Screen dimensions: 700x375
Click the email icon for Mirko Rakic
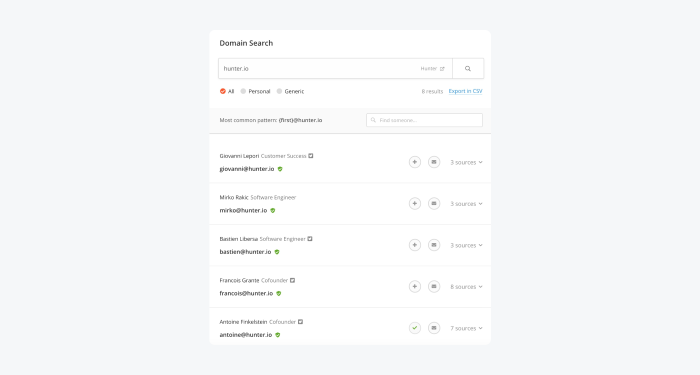click(434, 204)
